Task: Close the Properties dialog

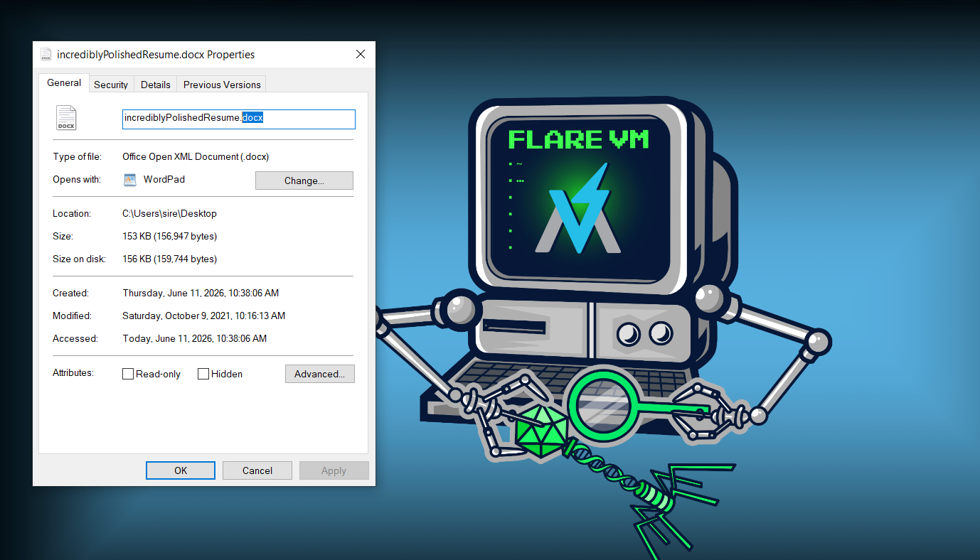Action: (x=361, y=55)
